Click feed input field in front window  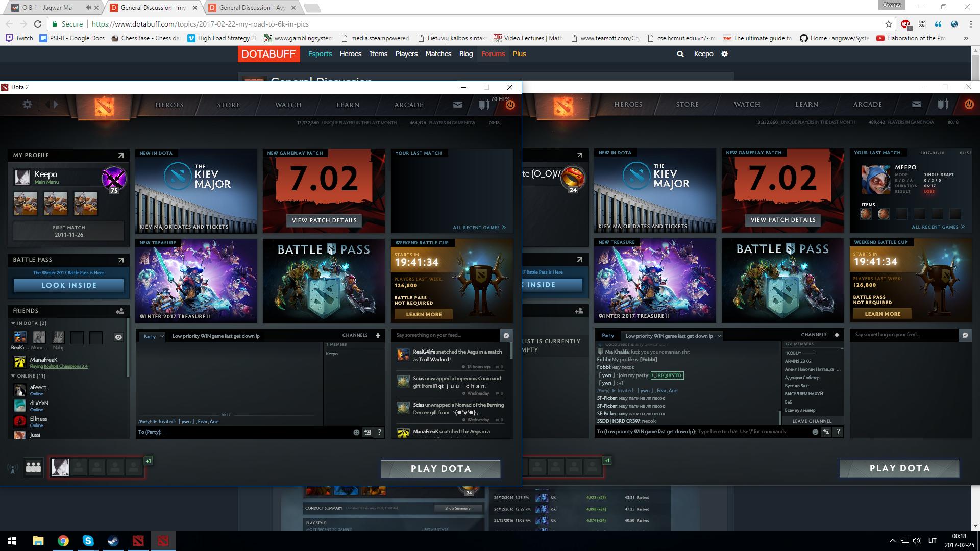click(x=446, y=335)
